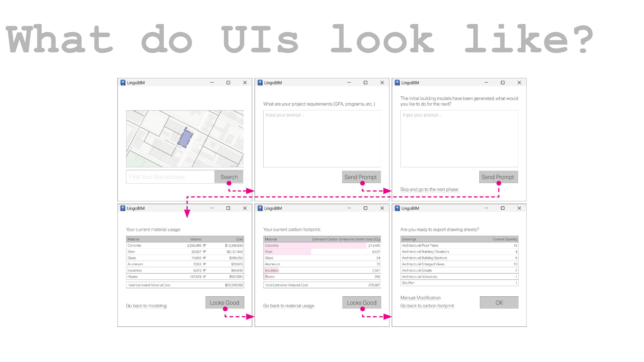This screenshot has height=362, width=644.
Task: Close the site address map window
Action: [245, 82]
